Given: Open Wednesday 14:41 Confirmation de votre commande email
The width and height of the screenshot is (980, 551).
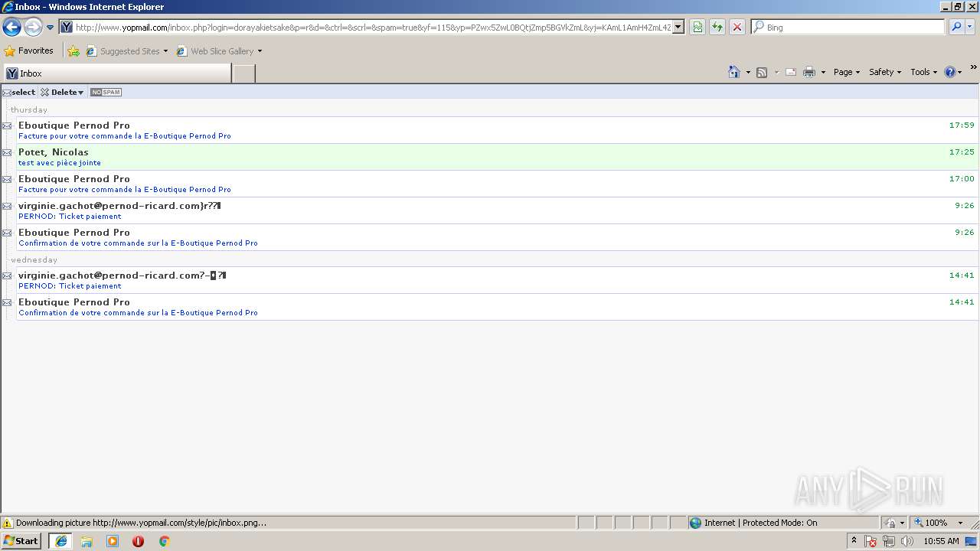Looking at the screenshot, I should point(496,307).
